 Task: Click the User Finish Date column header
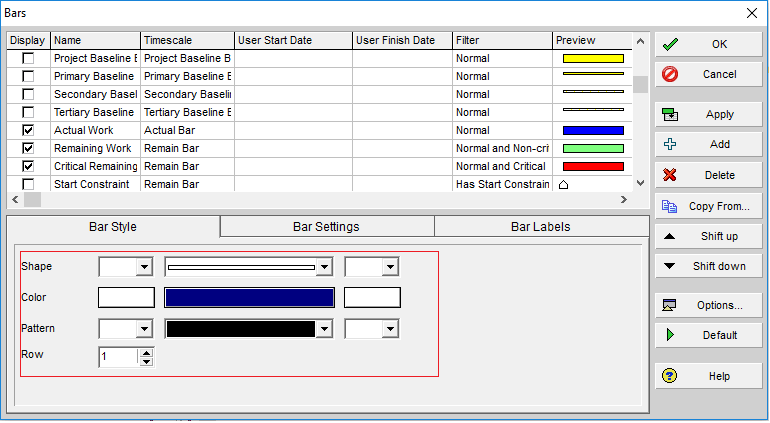coord(403,40)
